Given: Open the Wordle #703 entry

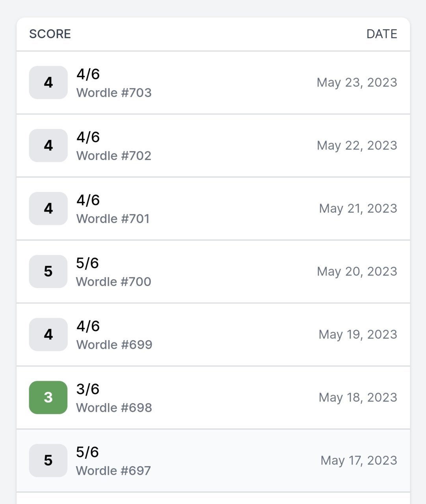Looking at the screenshot, I should 114,93.
